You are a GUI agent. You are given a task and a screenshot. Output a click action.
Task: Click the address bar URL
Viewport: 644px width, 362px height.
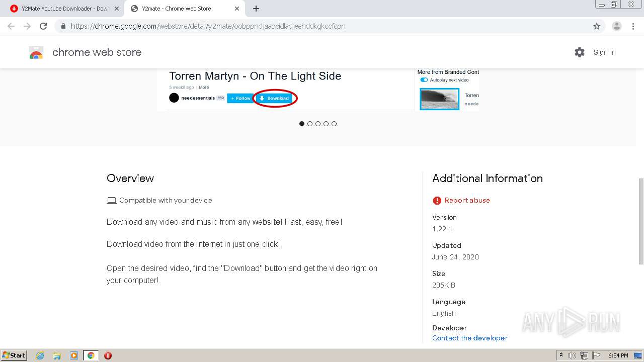click(x=208, y=26)
